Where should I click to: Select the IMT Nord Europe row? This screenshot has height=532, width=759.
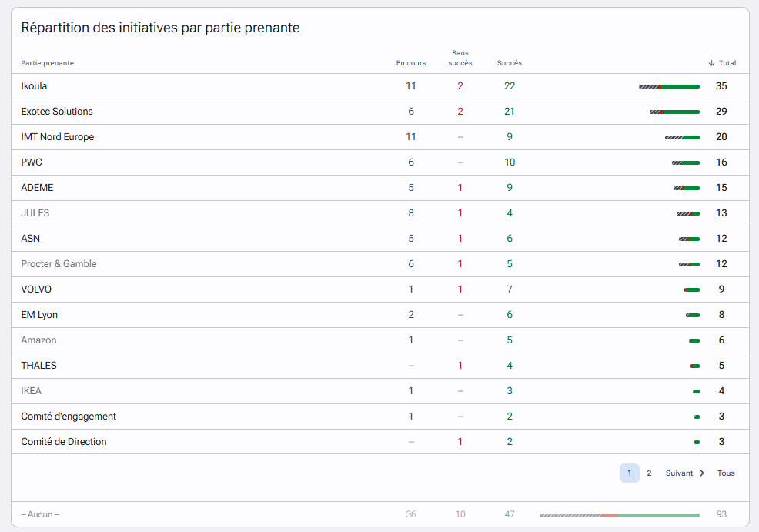click(380, 137)
